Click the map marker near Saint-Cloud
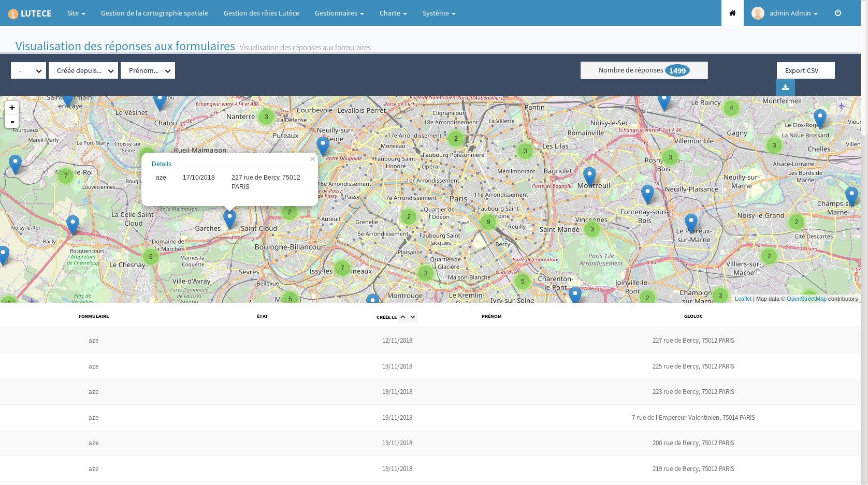 tap(229, 219)
